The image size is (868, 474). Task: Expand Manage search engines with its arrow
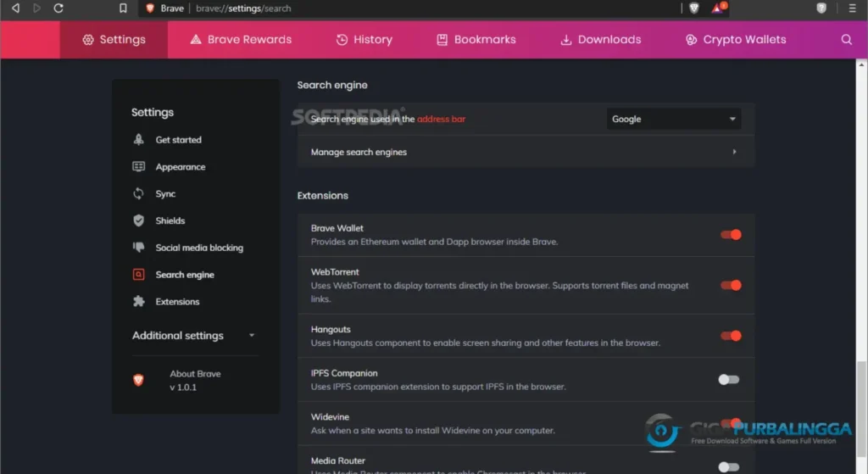[735, 152]
